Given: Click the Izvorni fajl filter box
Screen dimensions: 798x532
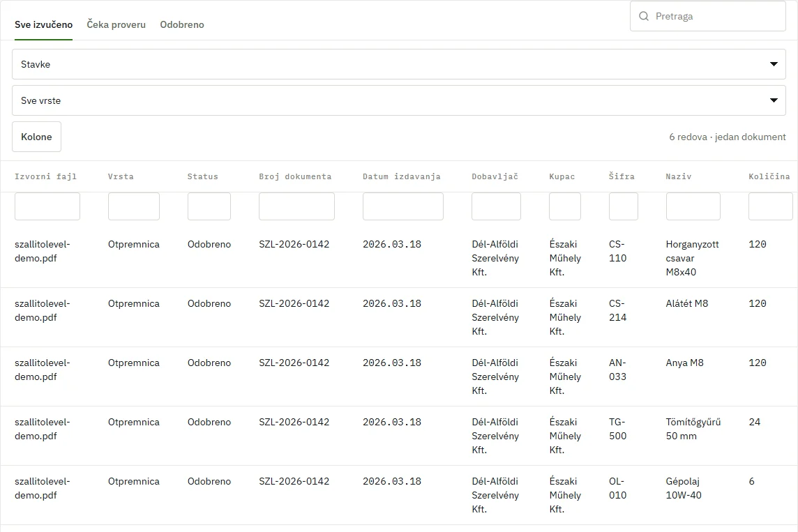Looking at the screenshot, I should (47, 206).
